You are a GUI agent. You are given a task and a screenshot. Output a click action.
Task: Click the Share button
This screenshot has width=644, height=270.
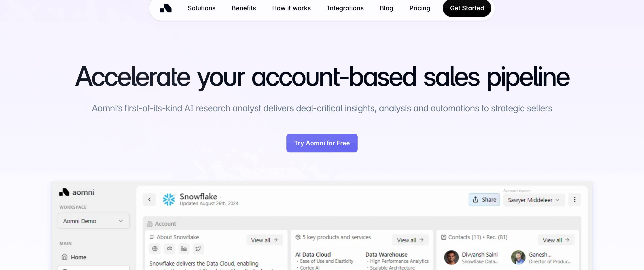pos(484,200)
